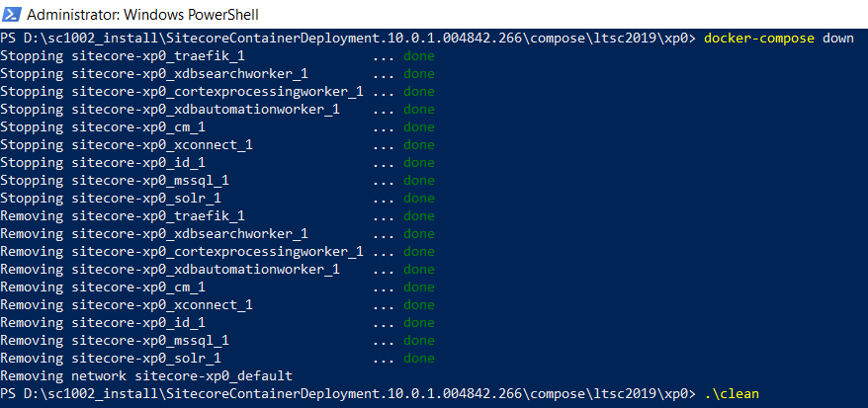The width and height of the screenshot is (868, 408).
Task: Click the Removing sitecore-xp0_id_1 text
Action: [103, 323]
